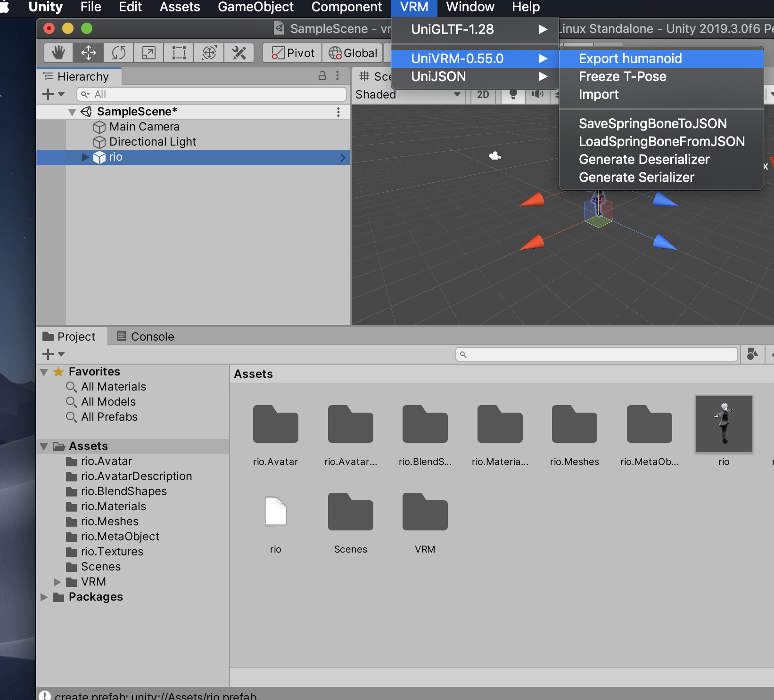This screenshot has width=774, height=700.
Task: Select the rio file document icon
Action: click(x=276, y=511)
